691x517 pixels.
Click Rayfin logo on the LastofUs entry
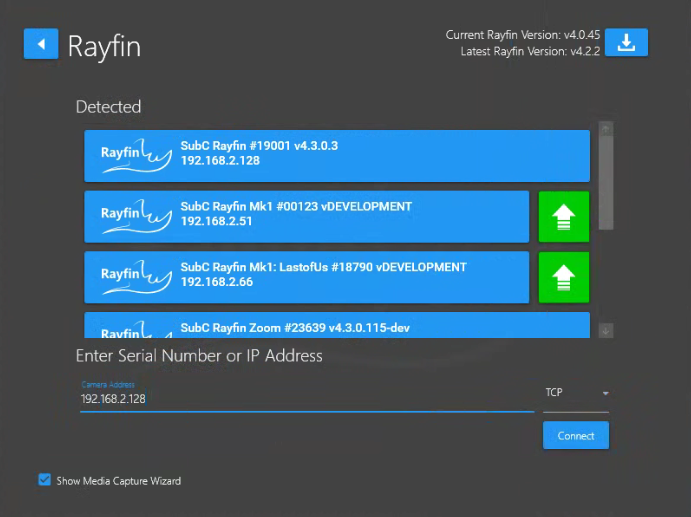pos(136,276)
